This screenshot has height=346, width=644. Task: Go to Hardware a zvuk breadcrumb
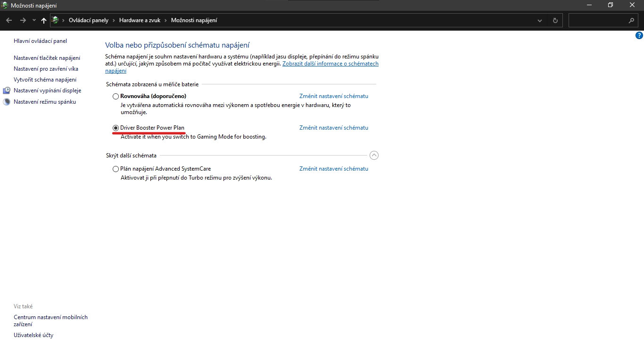click(x=140, y=20)
